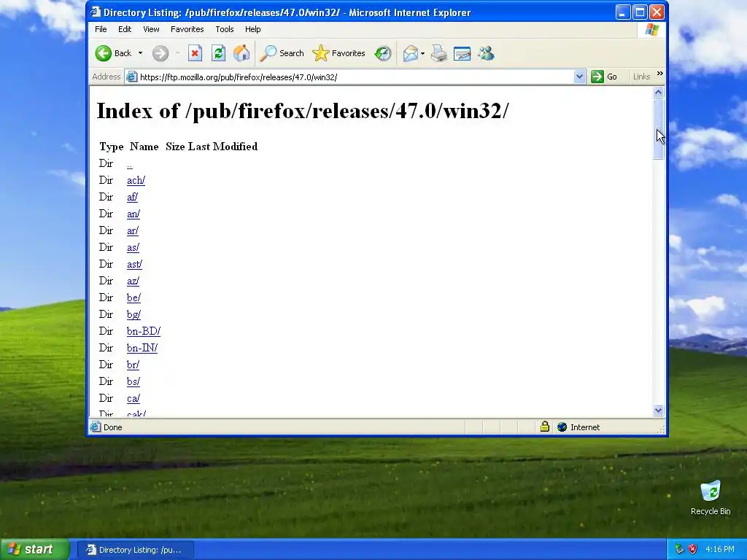
Task: Click the network connection tray icon
Action: point(679,550)
